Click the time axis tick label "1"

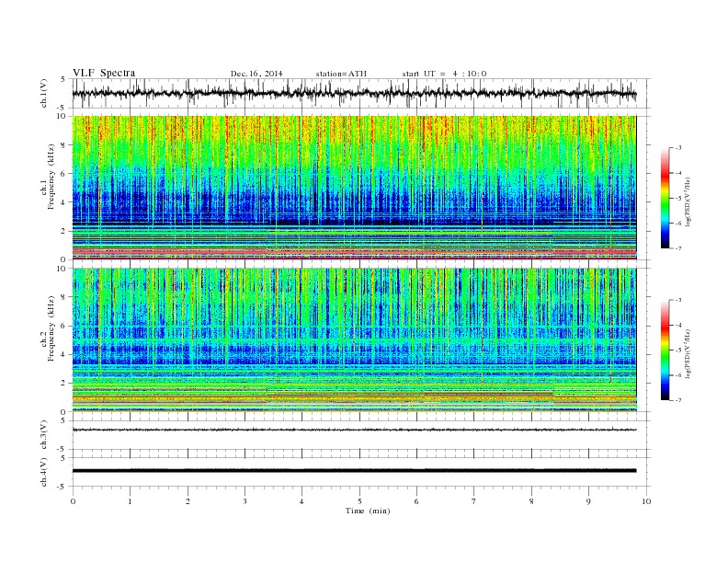click(130, 501)
